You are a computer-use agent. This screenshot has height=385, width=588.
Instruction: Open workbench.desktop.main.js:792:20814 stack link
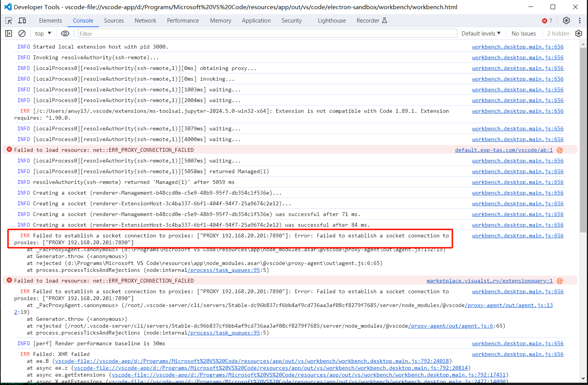point(271,368)
